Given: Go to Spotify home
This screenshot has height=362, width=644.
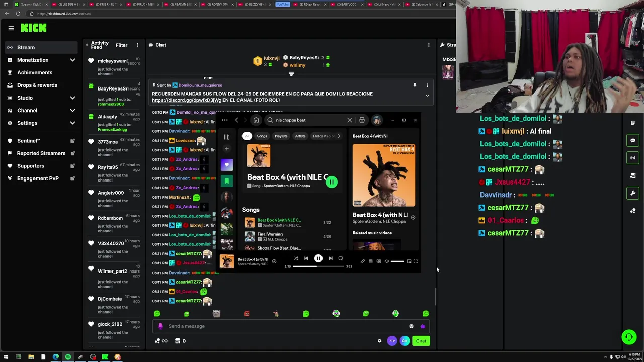Looking at the screenshot, I should tap(256, 120).
